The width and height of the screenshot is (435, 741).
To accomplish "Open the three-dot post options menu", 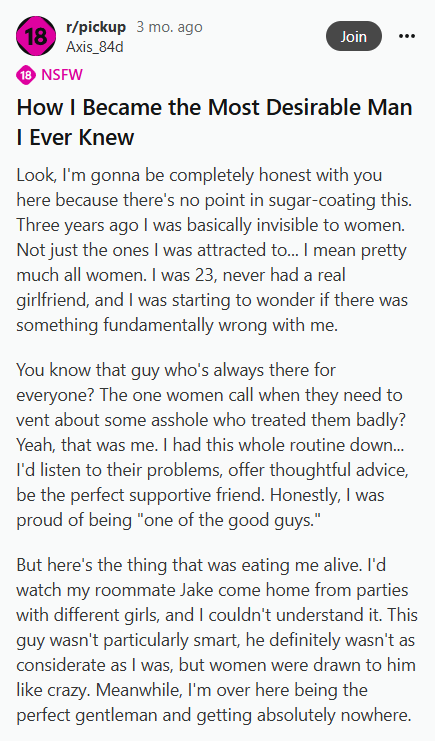I will (x=407, y=36).
